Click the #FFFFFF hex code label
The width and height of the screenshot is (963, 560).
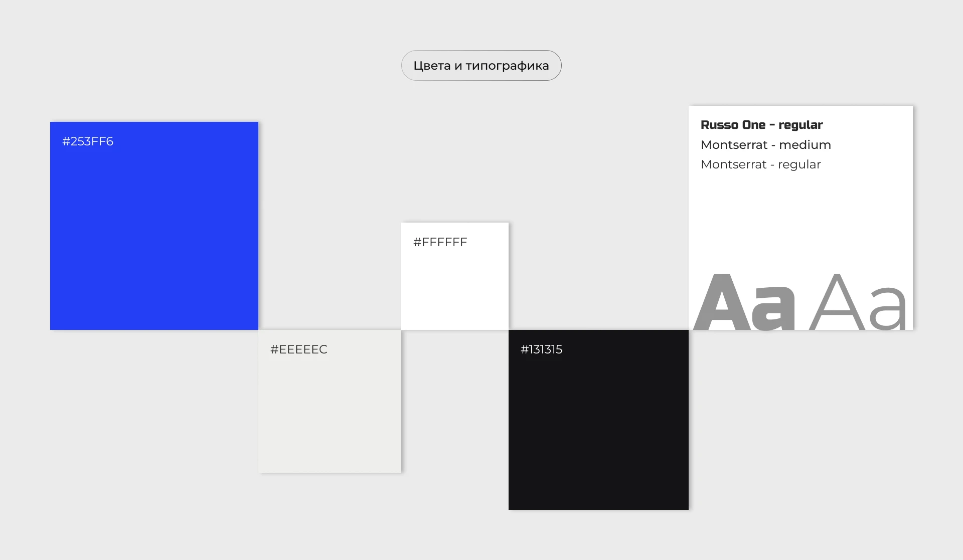click(440, 242)
